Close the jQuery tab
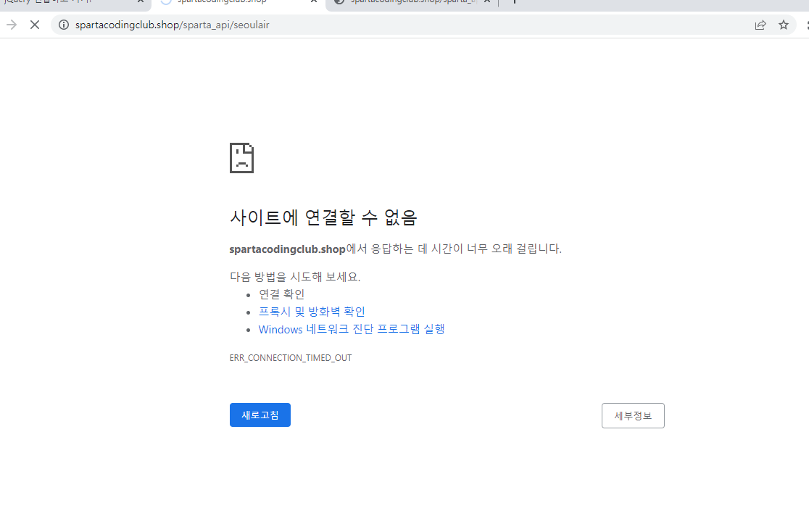The image size is (809, 532). [141, 1]
